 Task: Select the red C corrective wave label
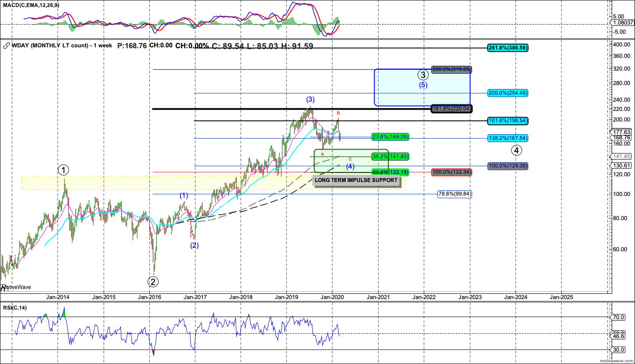point(350,159)
